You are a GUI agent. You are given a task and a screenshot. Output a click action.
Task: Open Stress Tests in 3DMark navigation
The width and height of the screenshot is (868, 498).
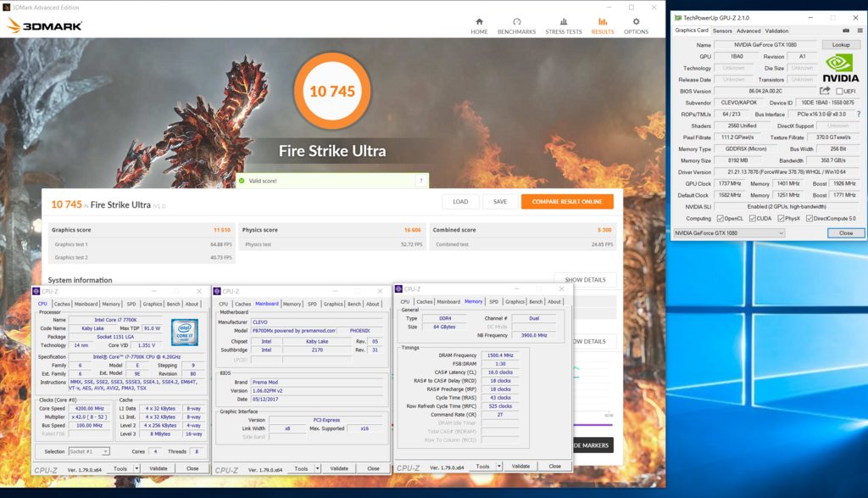(564, 26)
